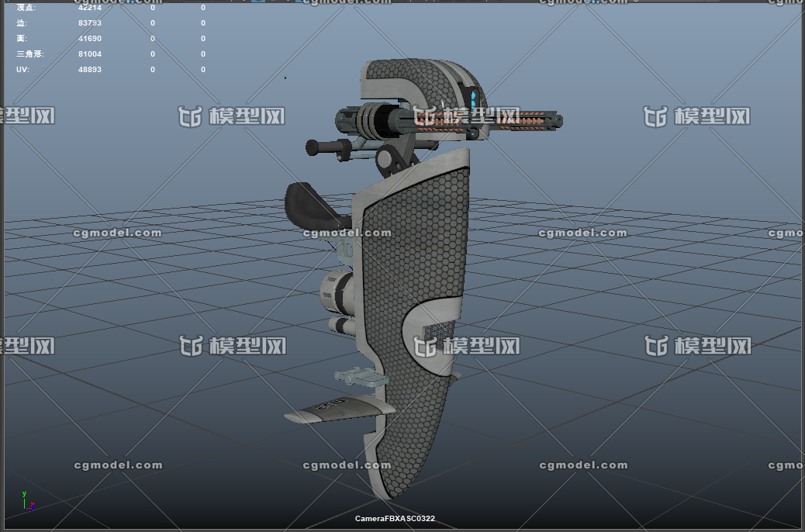Viewport: 805px width, 532px height.
Task: Select the small foot pedal part
Action: pos(359,378)
